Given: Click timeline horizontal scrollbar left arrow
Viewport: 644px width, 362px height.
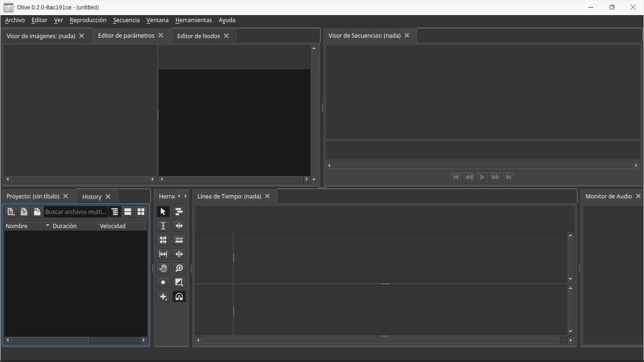Looking at the screenshot, I should click(x=198, y=340).
